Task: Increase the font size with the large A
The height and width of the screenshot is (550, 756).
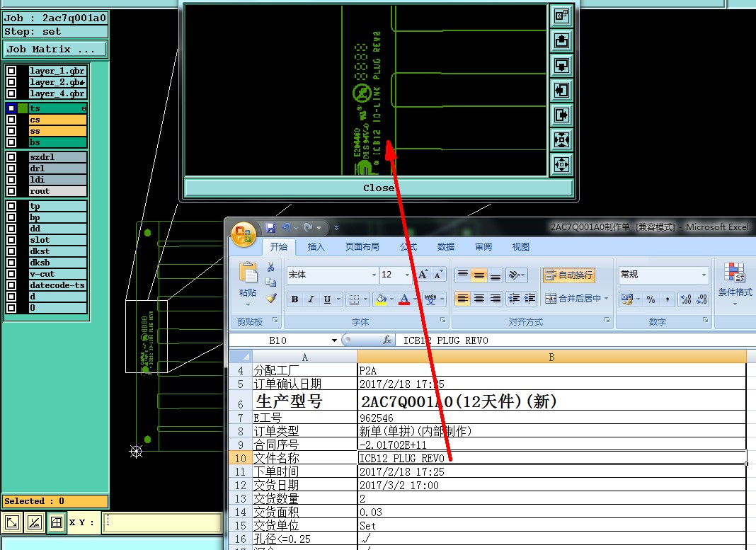Action: point(423,275)
